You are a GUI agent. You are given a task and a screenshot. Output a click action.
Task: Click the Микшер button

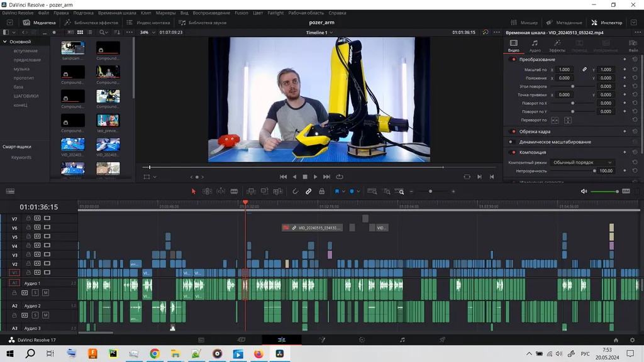point(523,23)
